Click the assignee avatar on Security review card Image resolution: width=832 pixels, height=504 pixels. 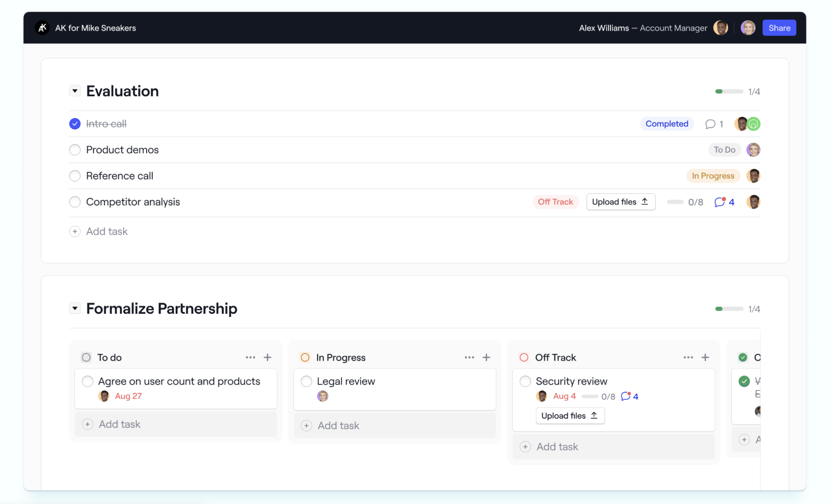[542, 396]
